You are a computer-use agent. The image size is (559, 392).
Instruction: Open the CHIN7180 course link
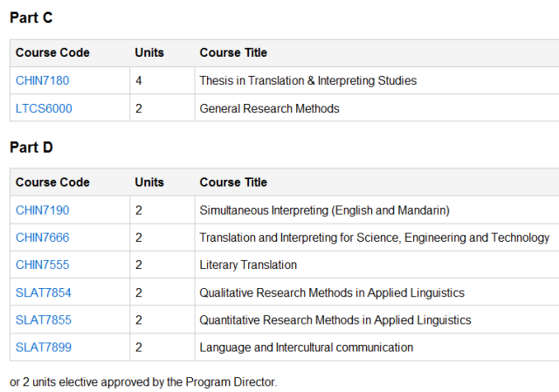pos(42,80)
